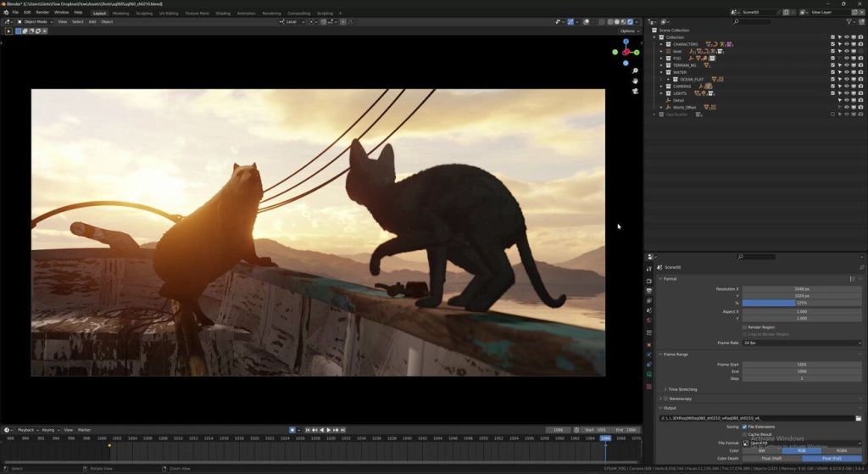Open the Frame Rate dropdown
Viewport: 868px width, 474px height.
801,343
